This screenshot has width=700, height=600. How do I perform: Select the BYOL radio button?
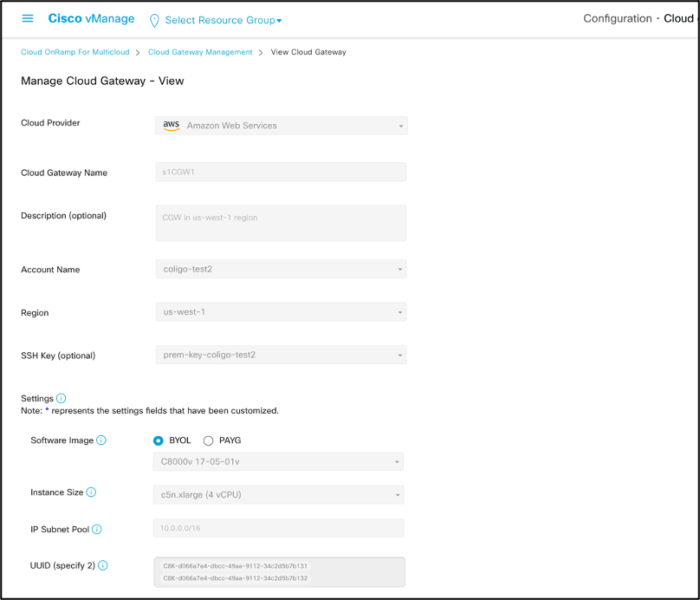(159, 440)
